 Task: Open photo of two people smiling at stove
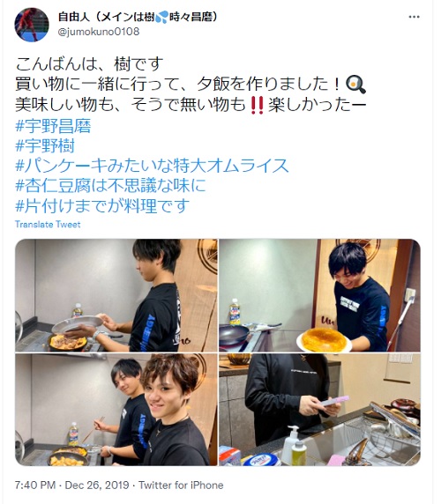116,410
